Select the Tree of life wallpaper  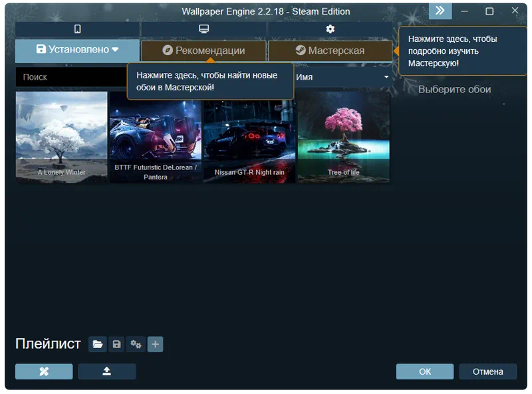click(x=343, y=138)
